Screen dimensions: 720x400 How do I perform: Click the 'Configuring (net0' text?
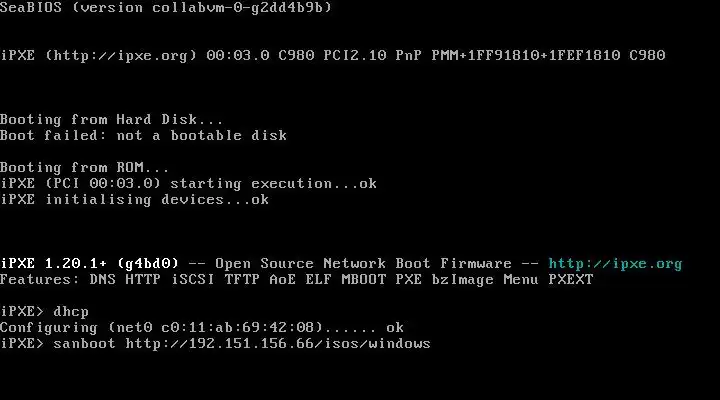76,328
